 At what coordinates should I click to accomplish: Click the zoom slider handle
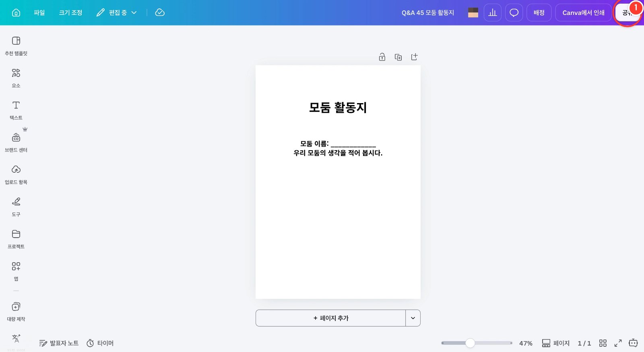[470, 343]
